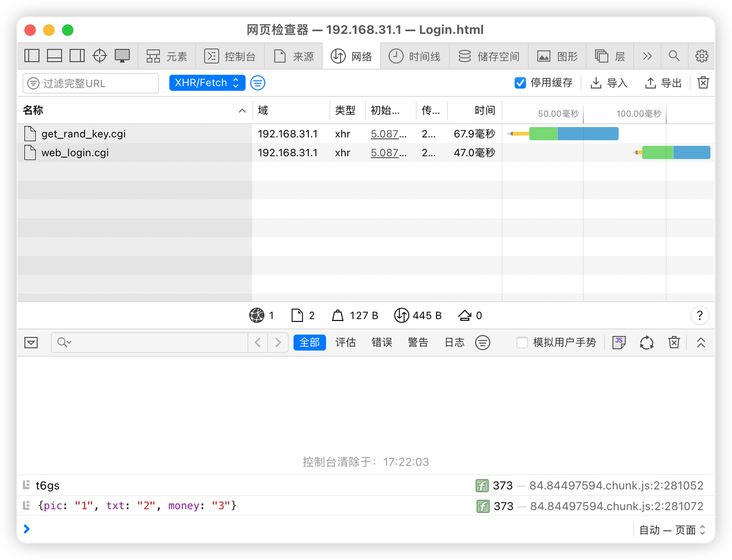Dock inspector to bottom of window

point(54,56)
